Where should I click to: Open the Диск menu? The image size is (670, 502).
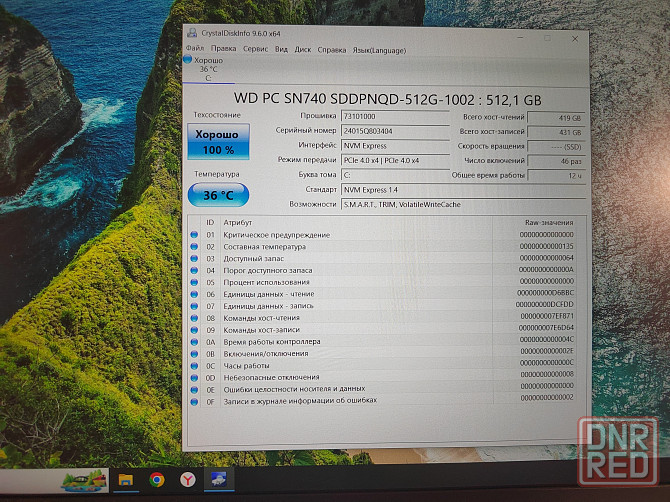click(303, 50)
